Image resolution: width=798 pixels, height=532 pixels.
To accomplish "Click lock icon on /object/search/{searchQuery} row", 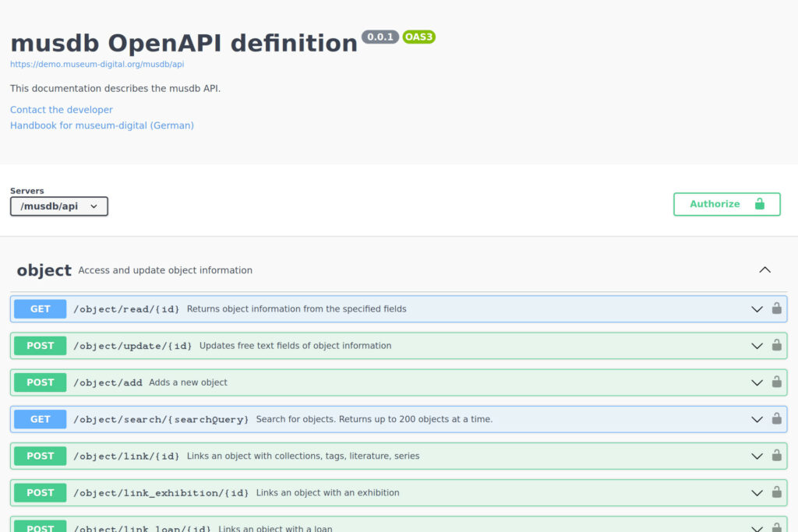I will pyautogui.click(x=776, y=419).
